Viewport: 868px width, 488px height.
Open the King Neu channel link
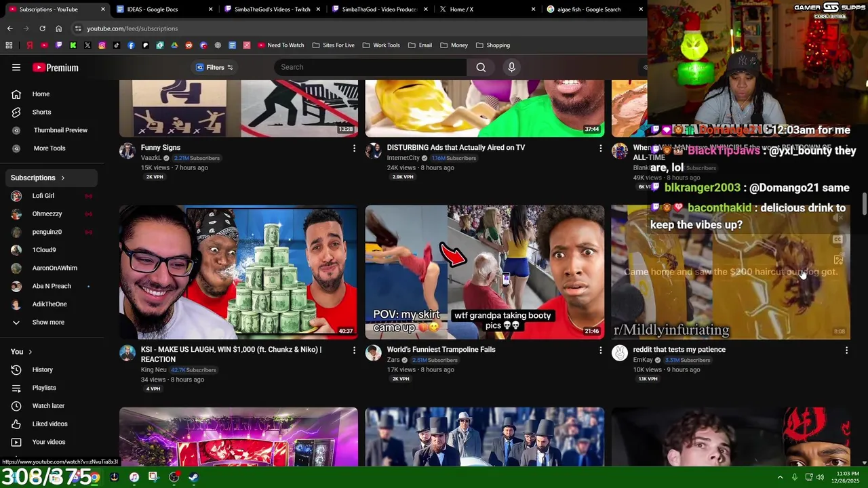153,370
